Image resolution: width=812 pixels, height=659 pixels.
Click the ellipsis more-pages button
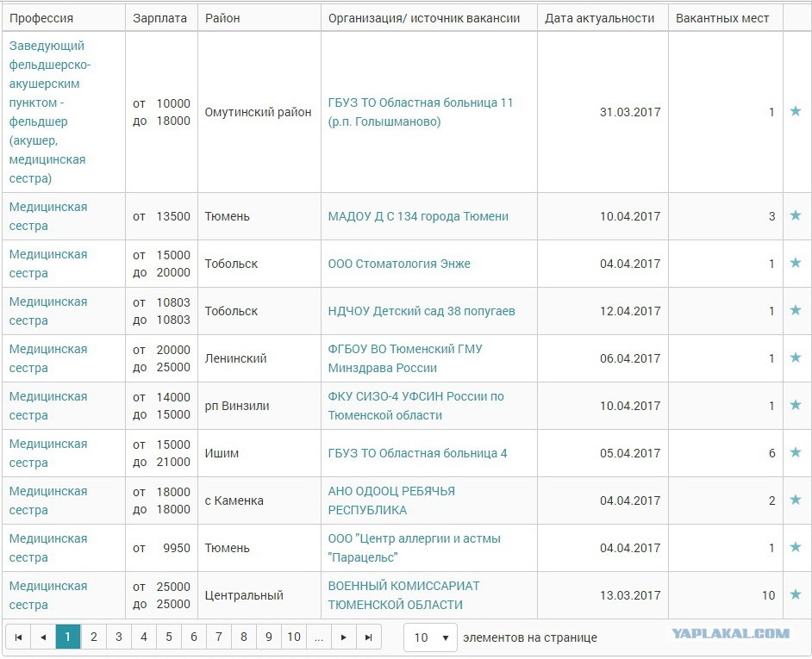[x=318, y=637]
